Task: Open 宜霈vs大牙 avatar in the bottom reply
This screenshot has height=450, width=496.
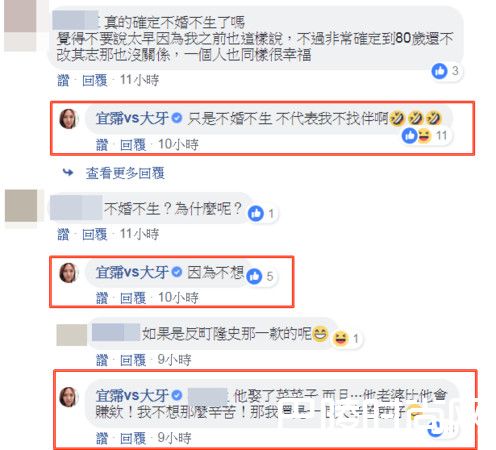Action: pyautogui.click(x=68, y=397)
